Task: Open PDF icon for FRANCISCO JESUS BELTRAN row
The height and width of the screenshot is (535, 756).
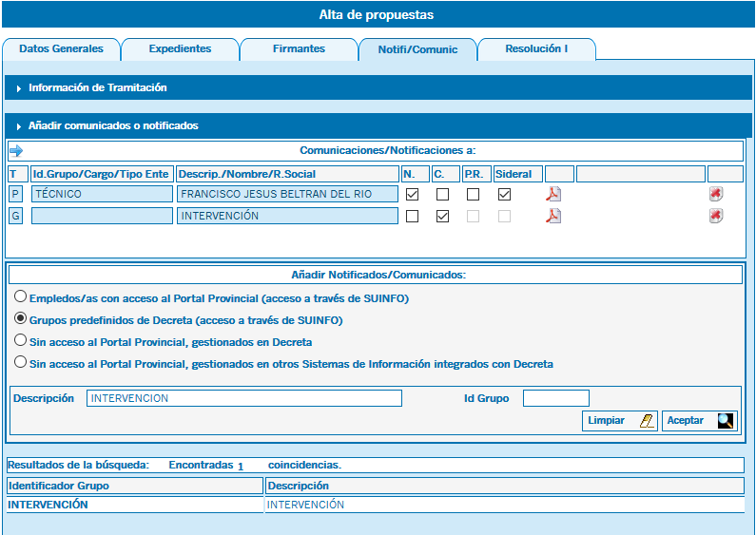Action: click(553, 194)
